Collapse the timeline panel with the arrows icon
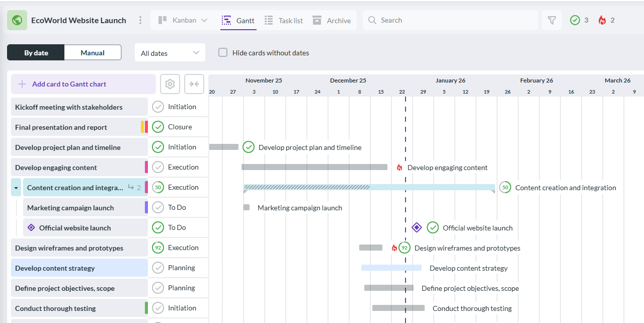Screen dimensions: 644x323 tap(194, 84)
